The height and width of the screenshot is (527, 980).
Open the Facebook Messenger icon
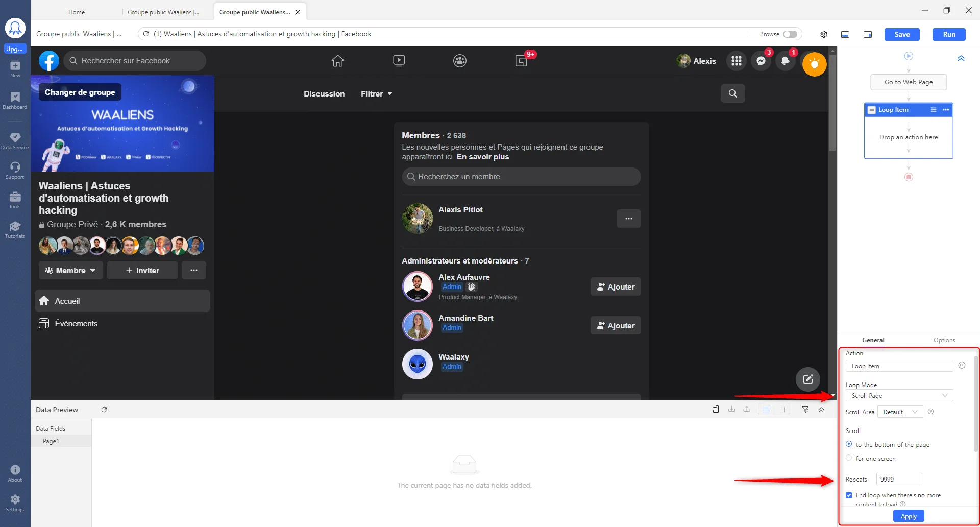[761, 61]
